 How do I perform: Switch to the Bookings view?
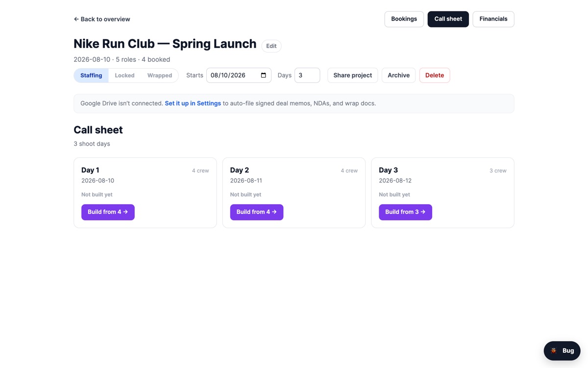(404, 19)
